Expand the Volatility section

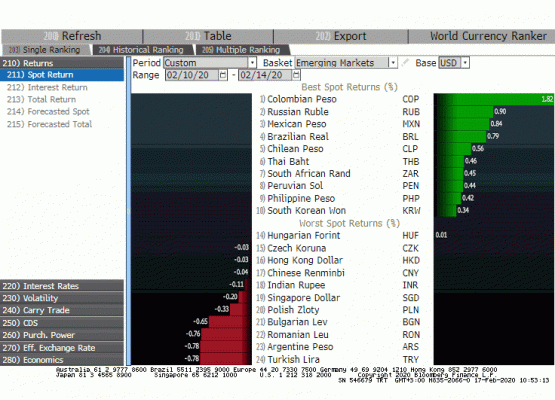point(62,298)
